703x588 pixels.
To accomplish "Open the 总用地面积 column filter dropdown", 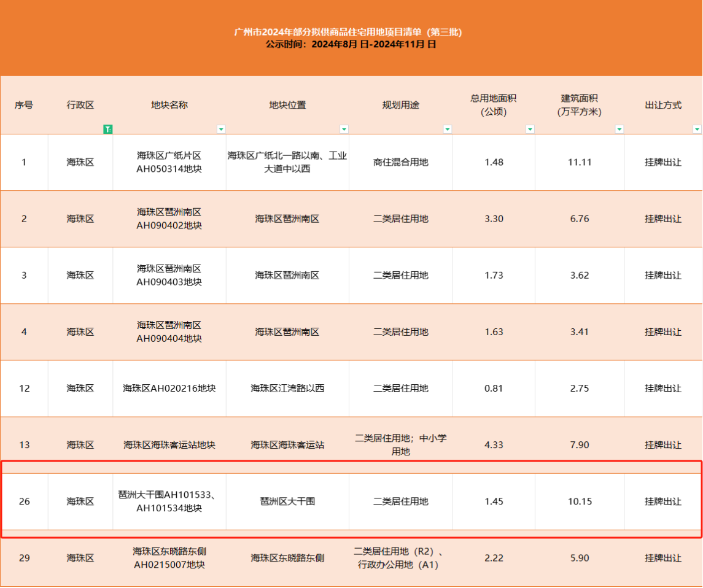I will point(530,130).
